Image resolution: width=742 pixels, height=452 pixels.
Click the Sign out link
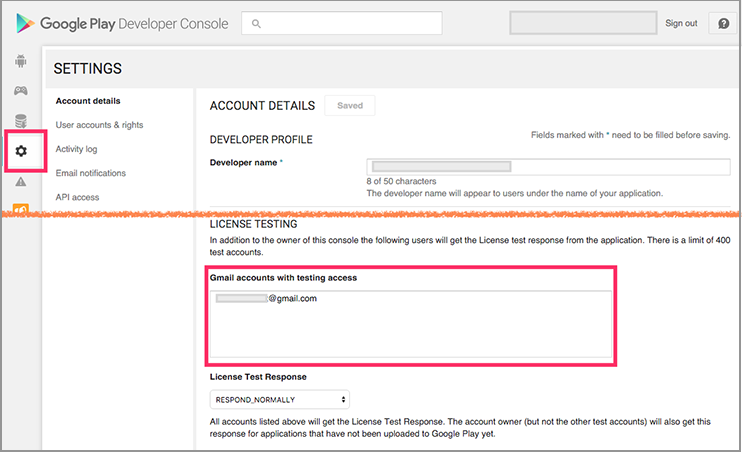tap(681, 23)
